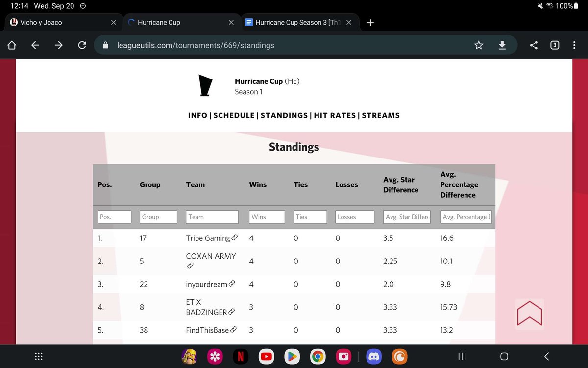Open Tribe Gaming team link icon
This screenshot has height=368, width=588.
click(x=234, y=238)
